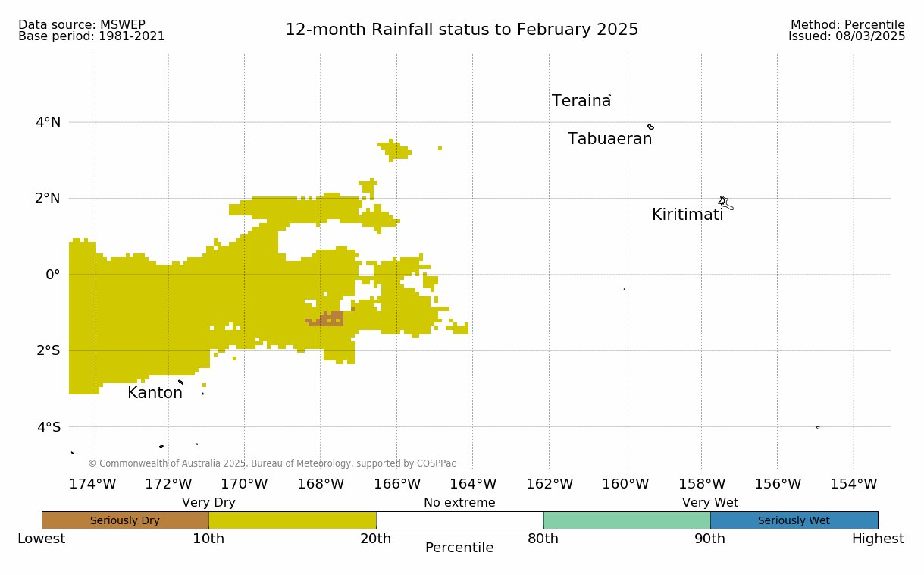
Task: Click the 'No extreme' heading above legend
Action: [459, 503]
